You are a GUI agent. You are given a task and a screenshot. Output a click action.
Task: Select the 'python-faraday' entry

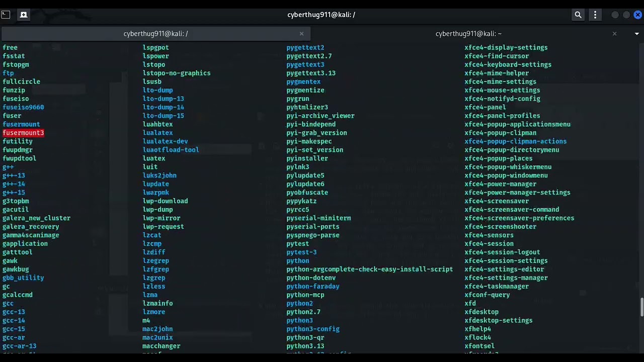(313, 286)
